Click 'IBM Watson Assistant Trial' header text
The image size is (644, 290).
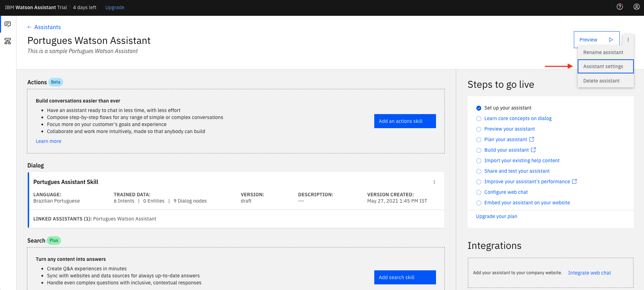coord(36,7)
